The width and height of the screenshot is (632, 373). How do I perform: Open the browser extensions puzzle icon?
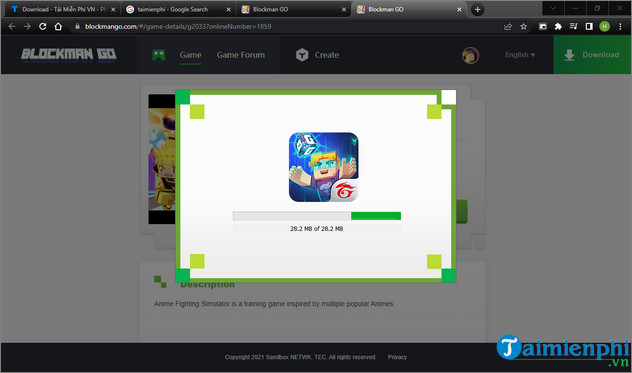[558, 27]
